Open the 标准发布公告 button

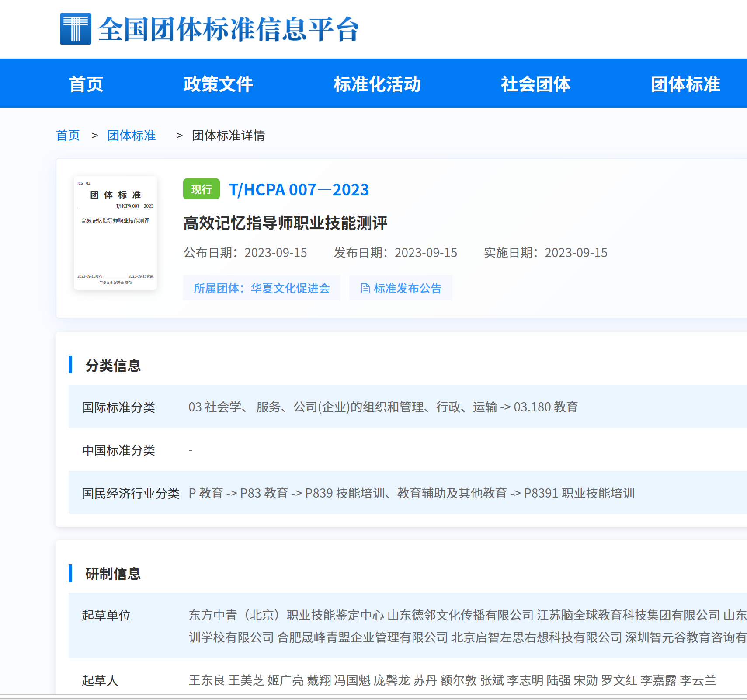401,288
